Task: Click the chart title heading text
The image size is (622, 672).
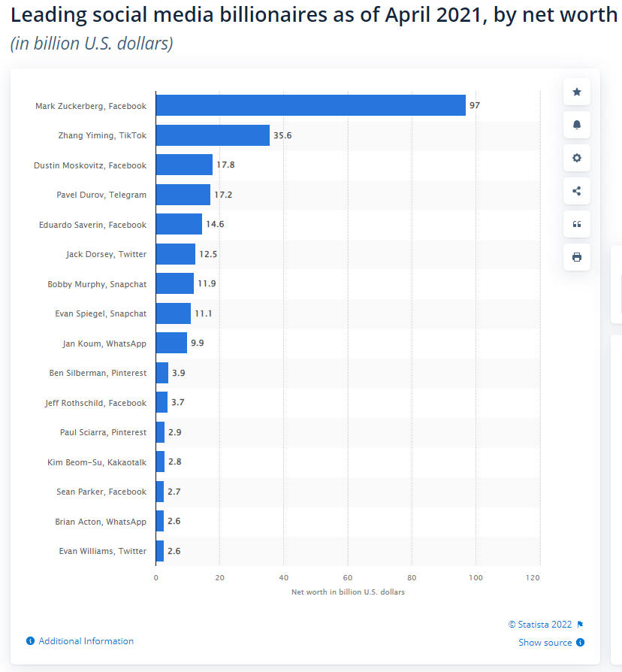Action: pos(314,16)
